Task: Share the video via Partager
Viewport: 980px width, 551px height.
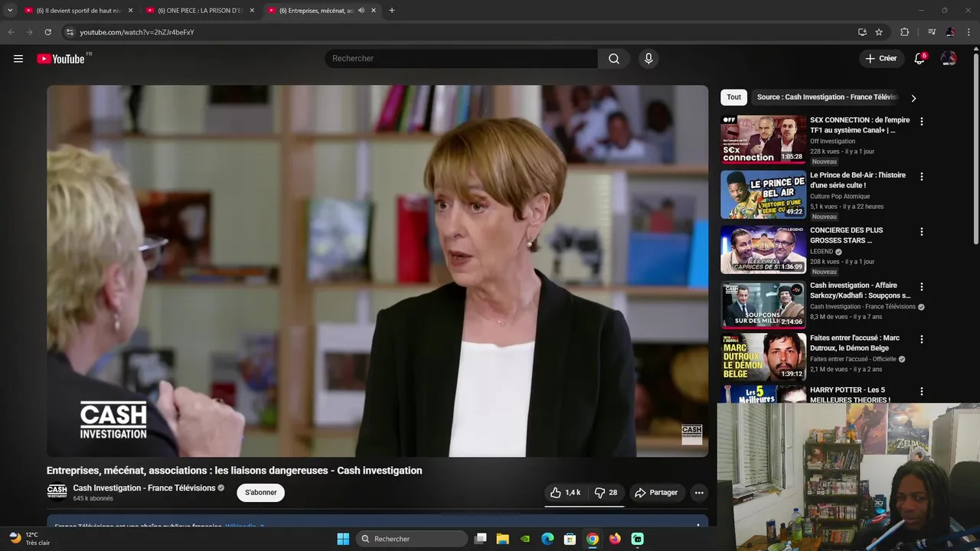Action: click(656, 493)
